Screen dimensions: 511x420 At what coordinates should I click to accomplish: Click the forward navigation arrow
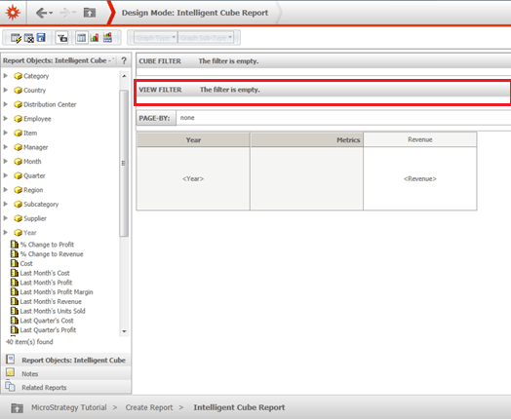point(65,13)
